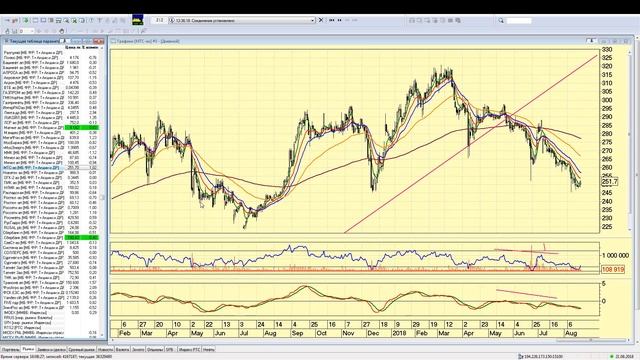Click the Цена column header in parameters table
Screen dimensions: 640x360
point(73,47)
